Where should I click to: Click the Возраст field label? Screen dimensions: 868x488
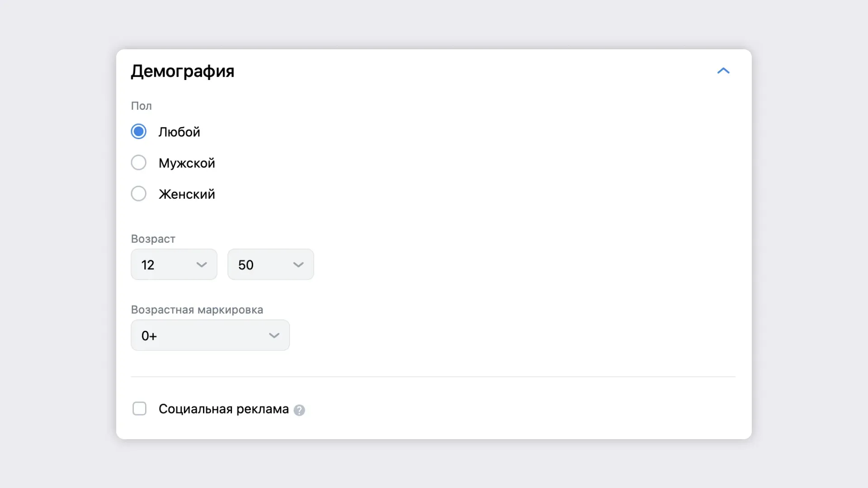point(153,239)
